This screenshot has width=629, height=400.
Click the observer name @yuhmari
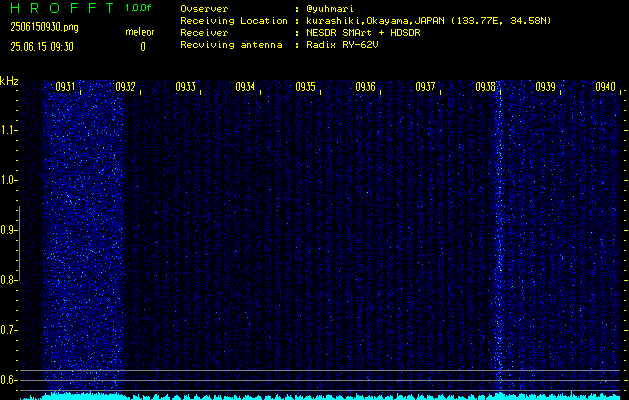coord(330,9)
